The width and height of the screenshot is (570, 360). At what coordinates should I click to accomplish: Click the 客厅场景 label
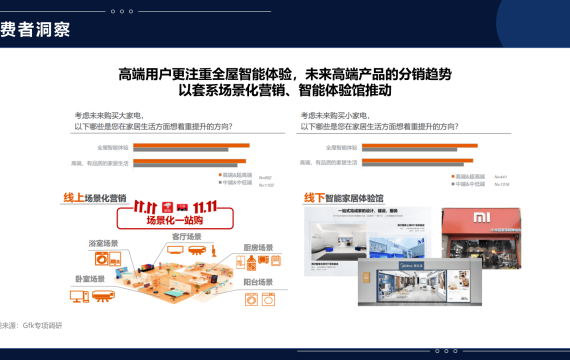pos(186,237)
